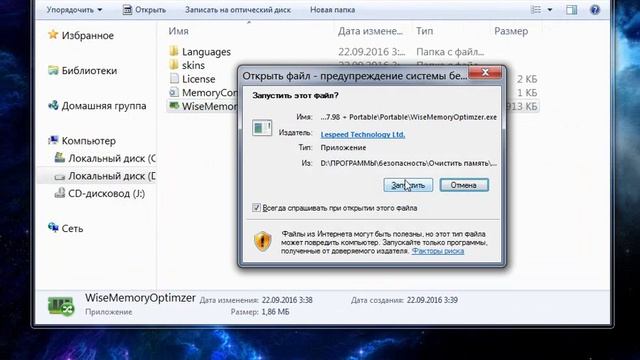Click the Локальный диск (C drive icon
The height and width of the screenshot is (360, 640).
coord(60,158)
